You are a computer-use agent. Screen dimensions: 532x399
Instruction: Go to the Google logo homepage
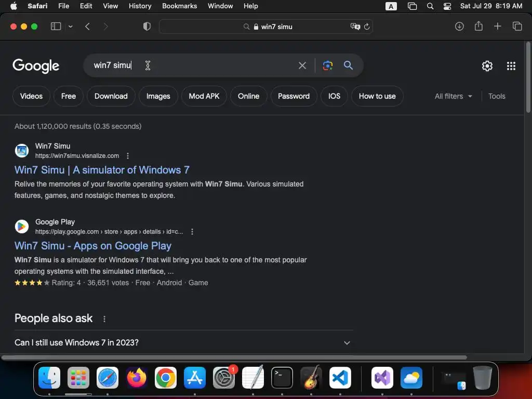coord(36,66)
